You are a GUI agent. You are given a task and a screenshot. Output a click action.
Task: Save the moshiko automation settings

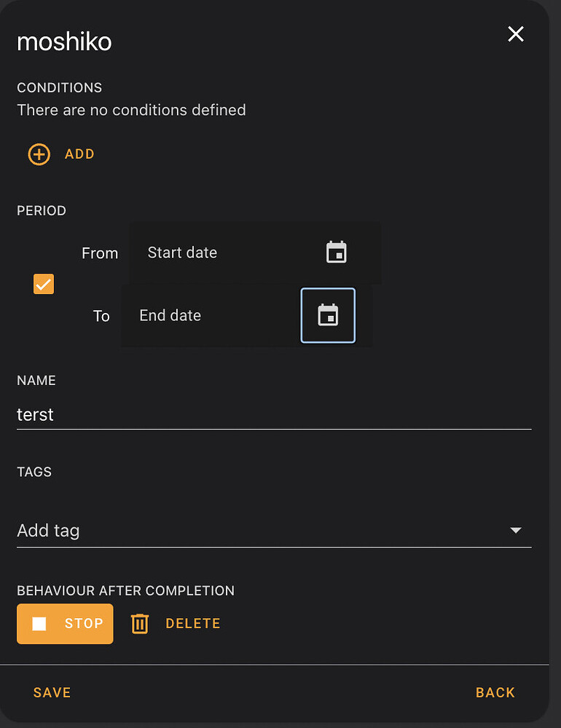(52, 692)
